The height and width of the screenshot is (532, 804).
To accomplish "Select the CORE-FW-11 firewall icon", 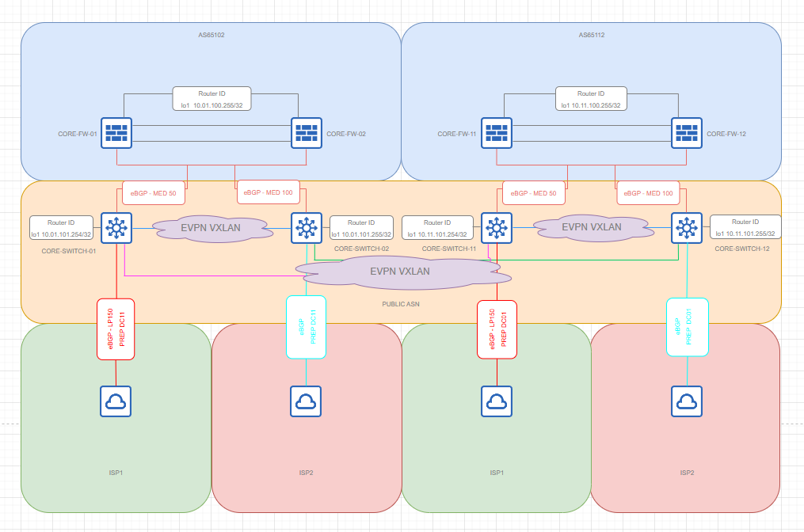I will [496, 134].
